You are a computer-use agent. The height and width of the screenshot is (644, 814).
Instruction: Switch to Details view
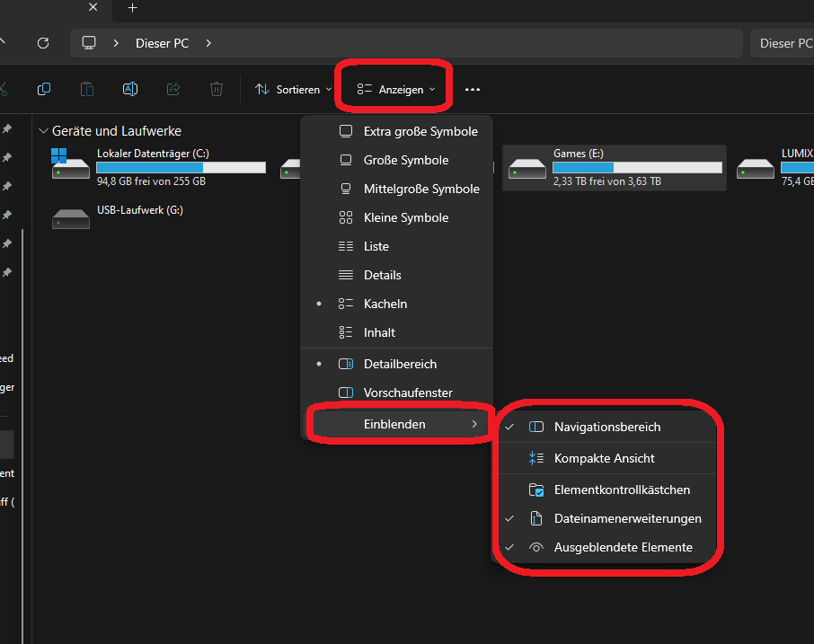tap(396, 275)
